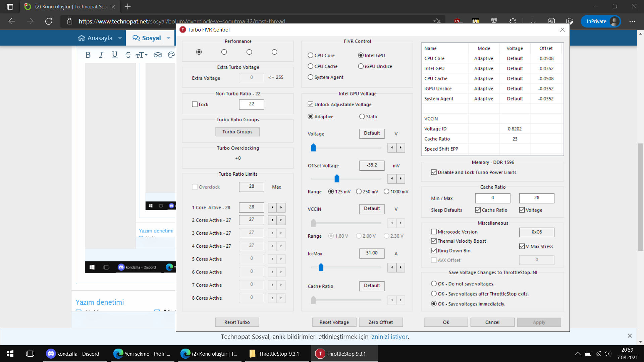Click the strikethrough formatting icon
Image resolution: width=644 pixels, height=362 pixels.
[128, 55]
